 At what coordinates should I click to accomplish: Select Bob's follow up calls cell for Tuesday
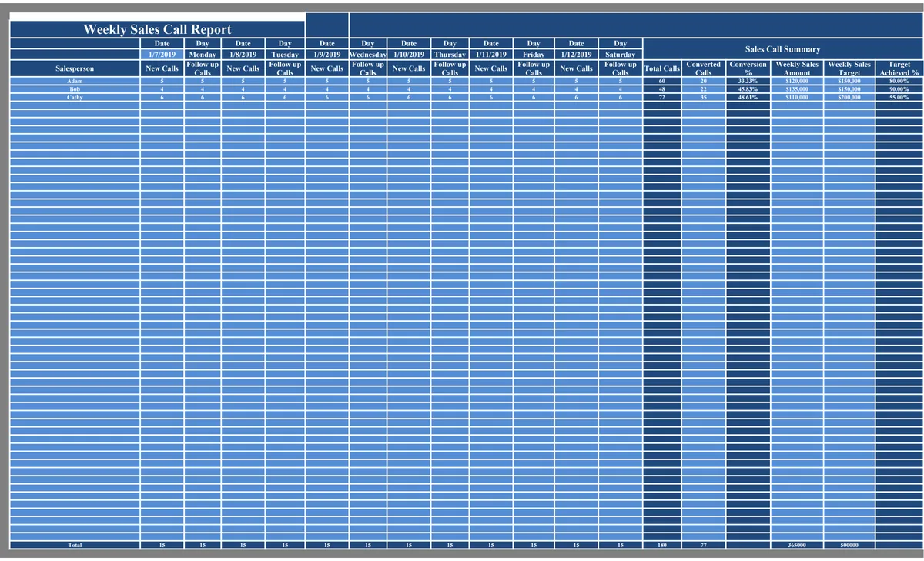click(x=285, y=89)
